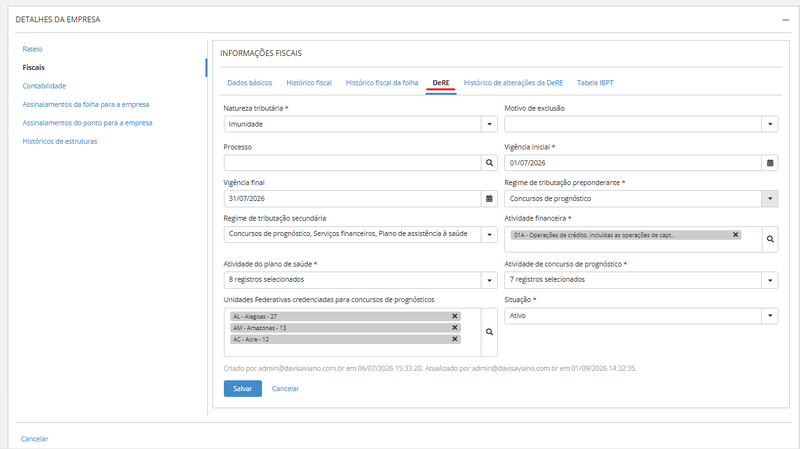This screenshot has height=449, width=800.
Task: Open calendar picker for Vigência inicial
Action: pos(770,163)
